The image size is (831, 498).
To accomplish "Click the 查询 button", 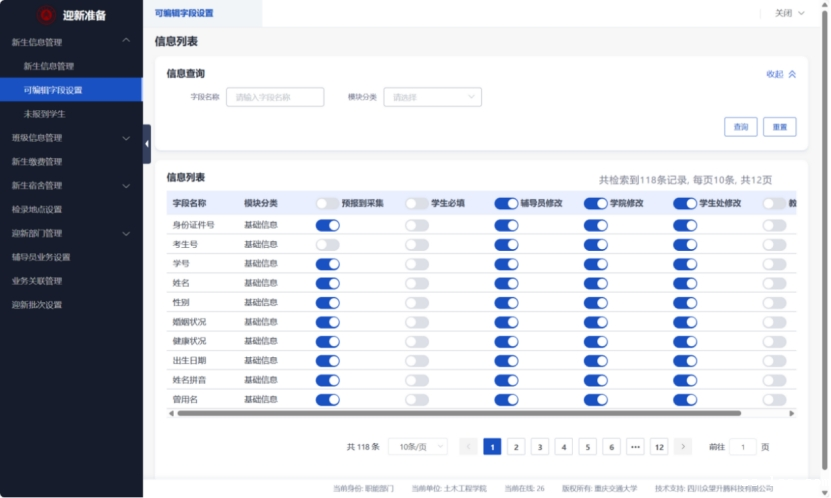I will coord(740,127).
